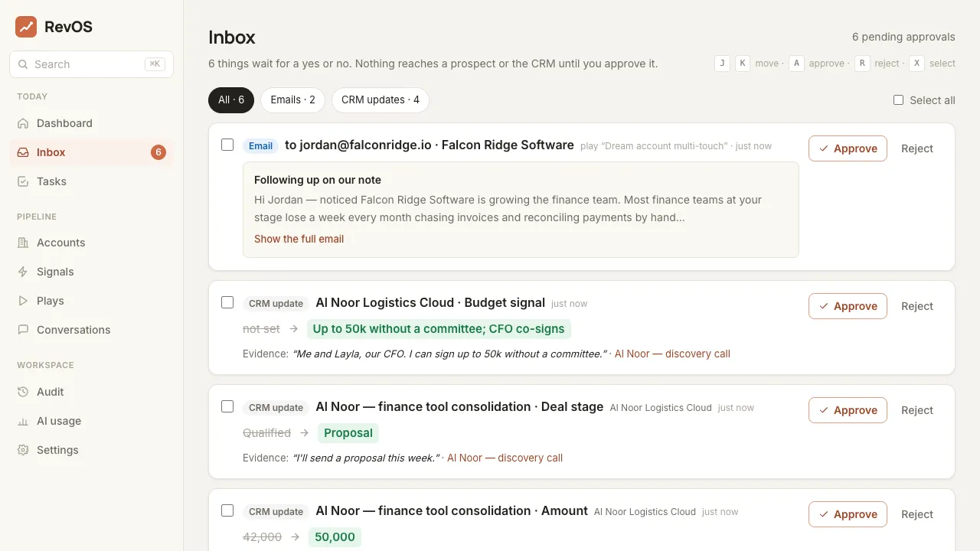
Task: Open Settings in the sidebar
Action: [x=92, y=450]
